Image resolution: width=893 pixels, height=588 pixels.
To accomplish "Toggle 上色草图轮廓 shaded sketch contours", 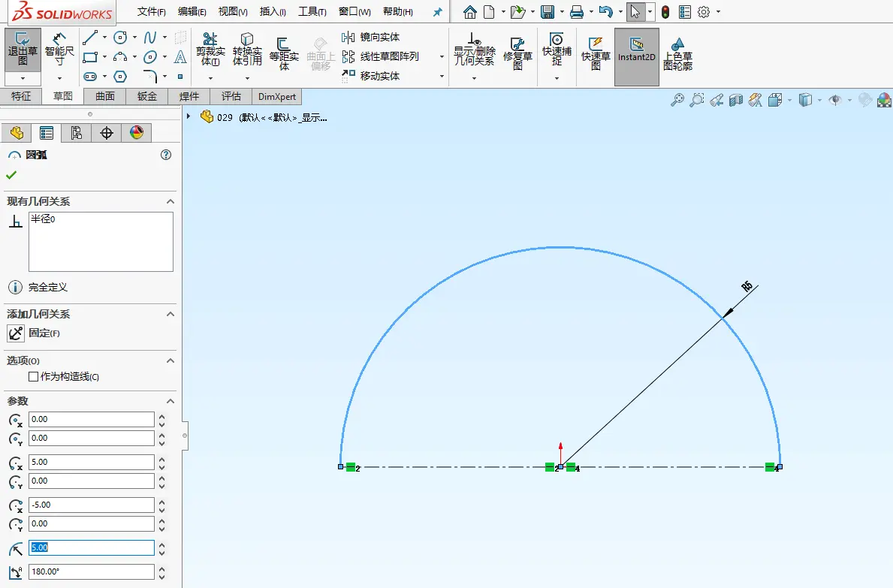I will (677, 53).
